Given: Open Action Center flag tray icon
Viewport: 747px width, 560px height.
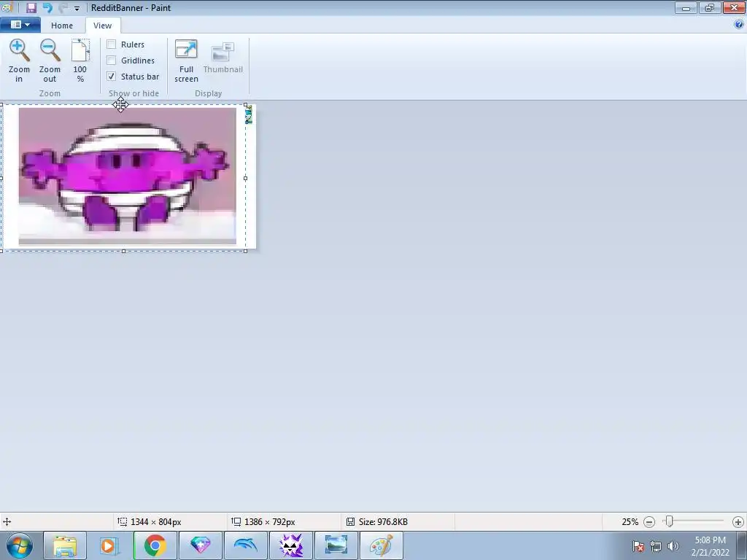Looking at the screenshot, I should 638,546.
